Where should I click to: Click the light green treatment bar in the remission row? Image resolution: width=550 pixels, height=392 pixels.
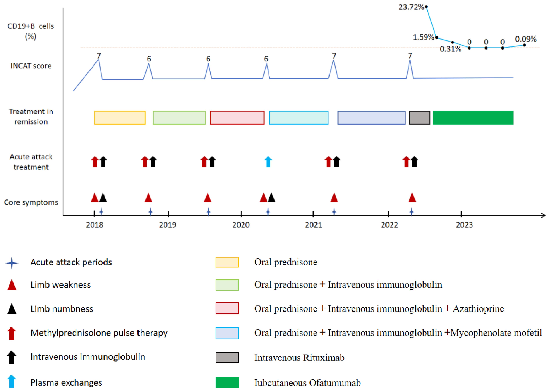(x=179, y=118)
